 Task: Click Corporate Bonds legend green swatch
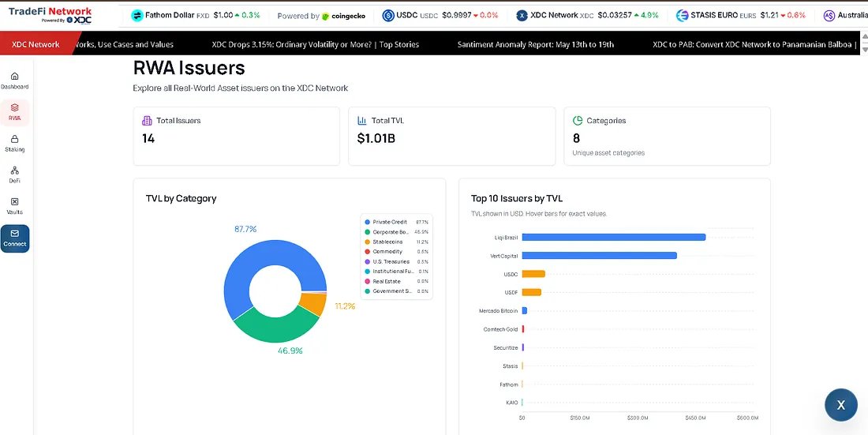point(367,231)
